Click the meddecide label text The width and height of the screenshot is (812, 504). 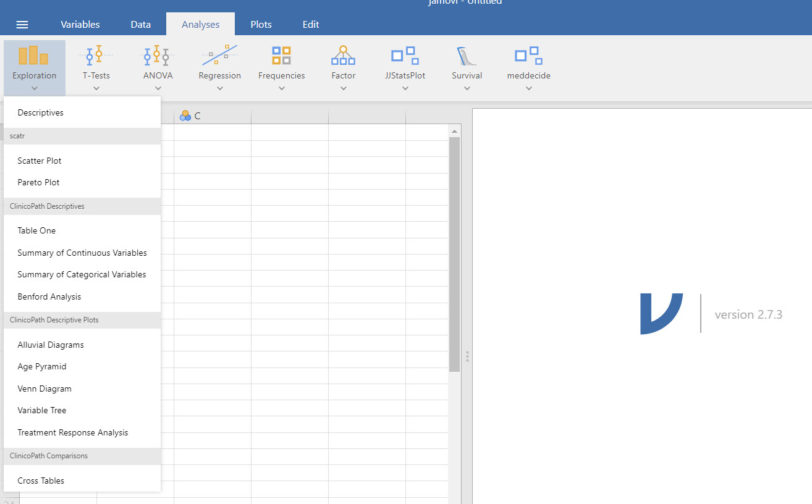pos(529,76)
